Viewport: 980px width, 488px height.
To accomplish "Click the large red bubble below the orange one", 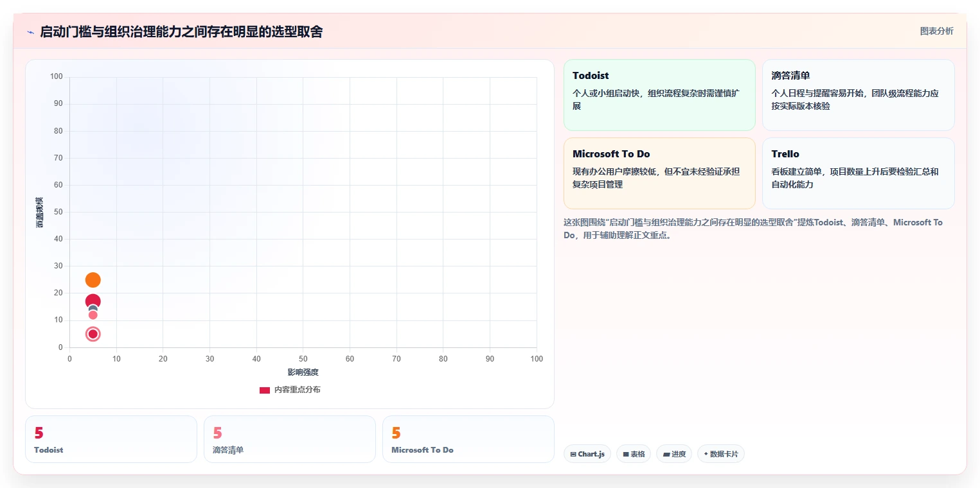I will coord(93,301).
